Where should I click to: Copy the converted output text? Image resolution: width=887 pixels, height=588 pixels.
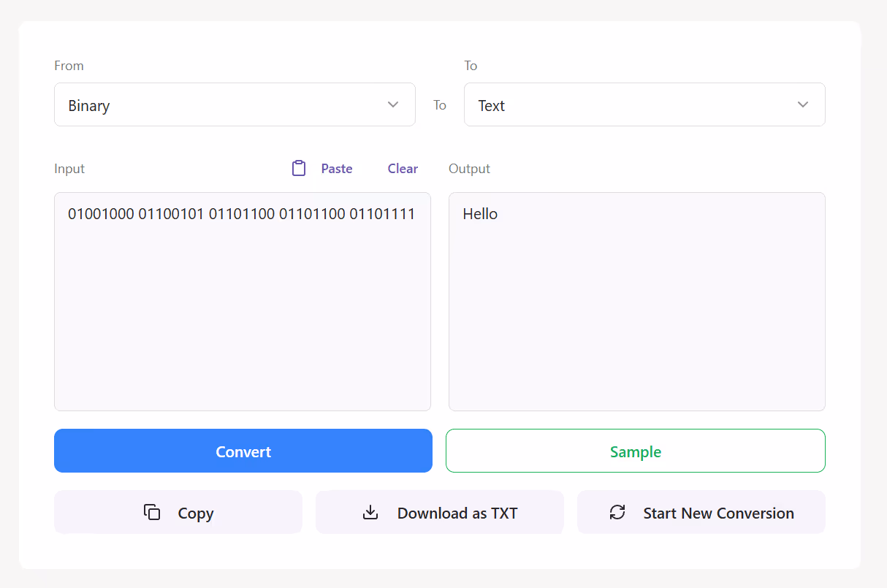point(178,512)
